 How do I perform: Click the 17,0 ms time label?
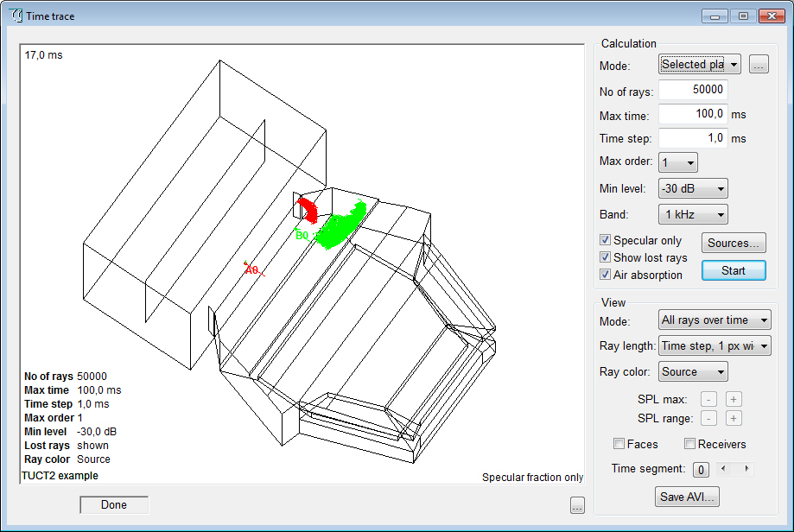coord(43,55)
